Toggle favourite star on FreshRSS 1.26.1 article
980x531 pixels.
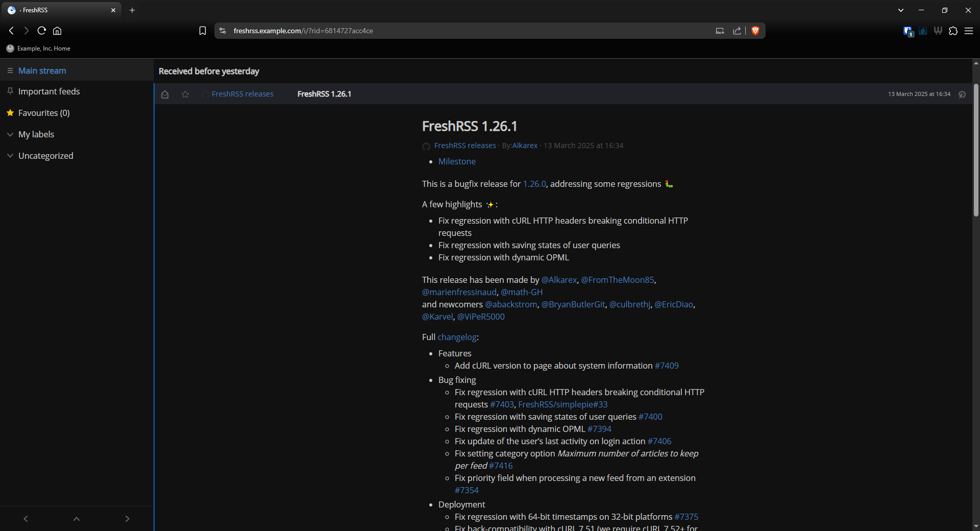click(x=185, y=94)
